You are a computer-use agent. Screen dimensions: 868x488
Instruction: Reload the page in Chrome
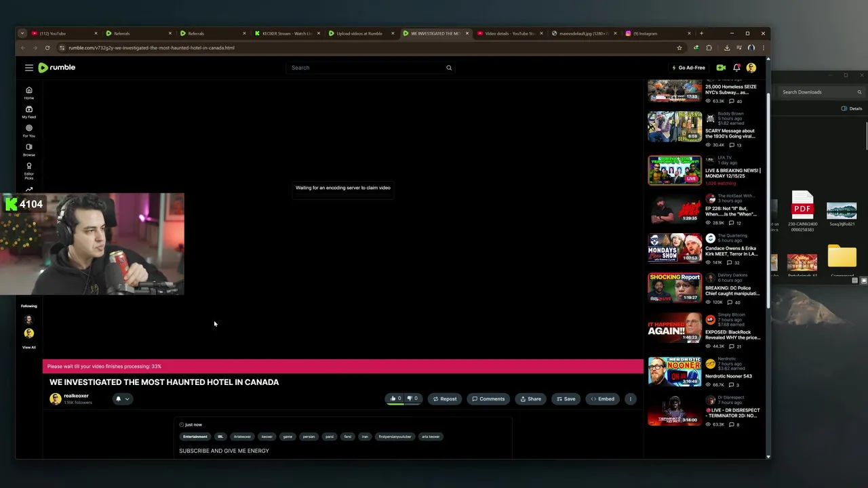[x=47, y=48]
